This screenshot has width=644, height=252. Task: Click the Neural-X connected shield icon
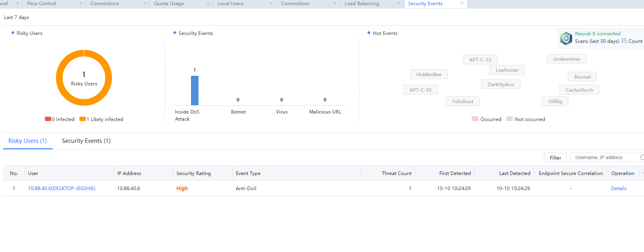(566, 38)
